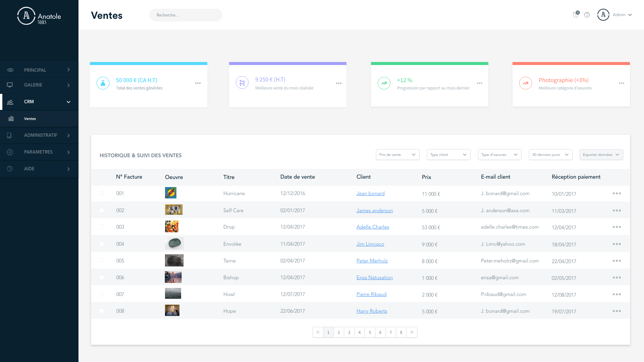Go to page 5 in pagination
This screenshot has height=362, width=644.
pos(370,332)
